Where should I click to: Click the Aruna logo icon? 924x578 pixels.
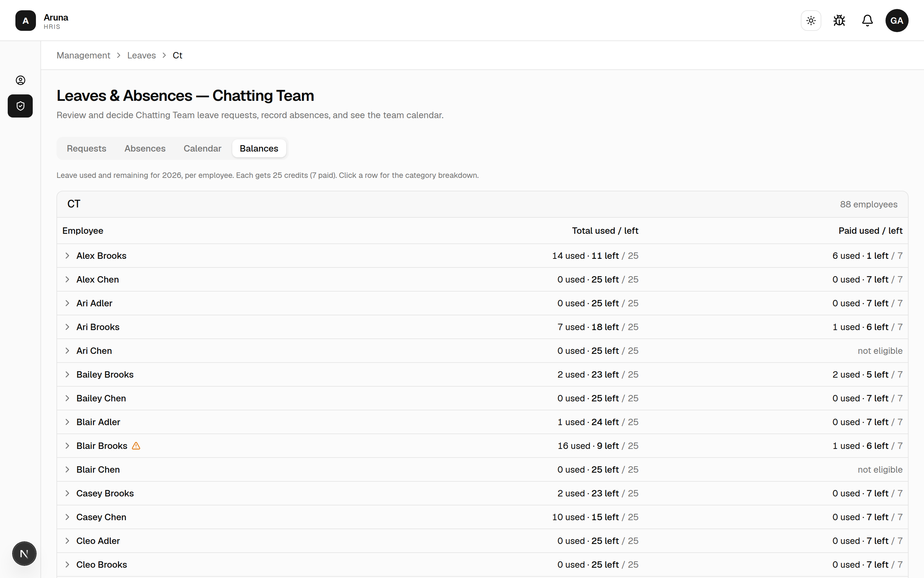pyautogui.click(x=26, y=21)
